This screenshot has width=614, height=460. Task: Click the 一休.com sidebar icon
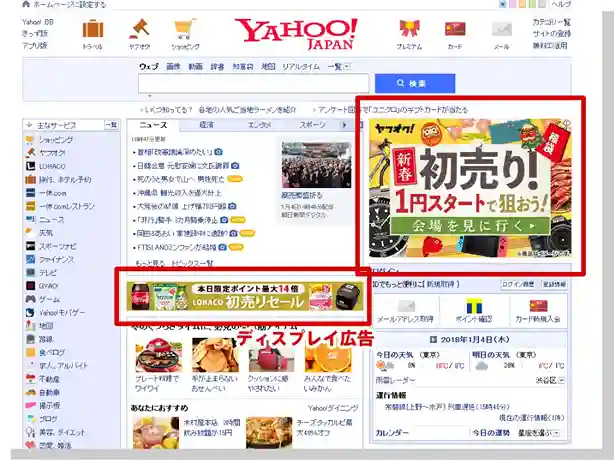[x=30, y=193]
